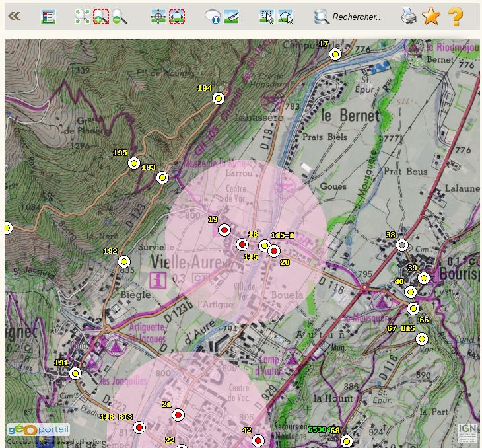The image size is (482, 448).
Task: Select red point marker 42
Action: click(x=258, y=441)
